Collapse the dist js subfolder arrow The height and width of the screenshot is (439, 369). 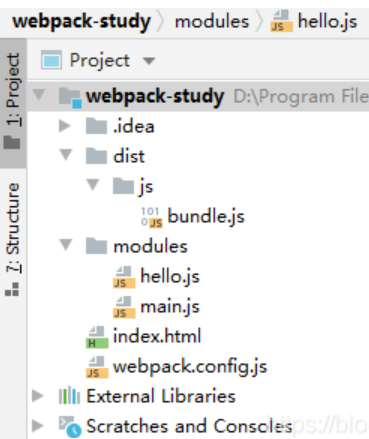click(93, 185)
